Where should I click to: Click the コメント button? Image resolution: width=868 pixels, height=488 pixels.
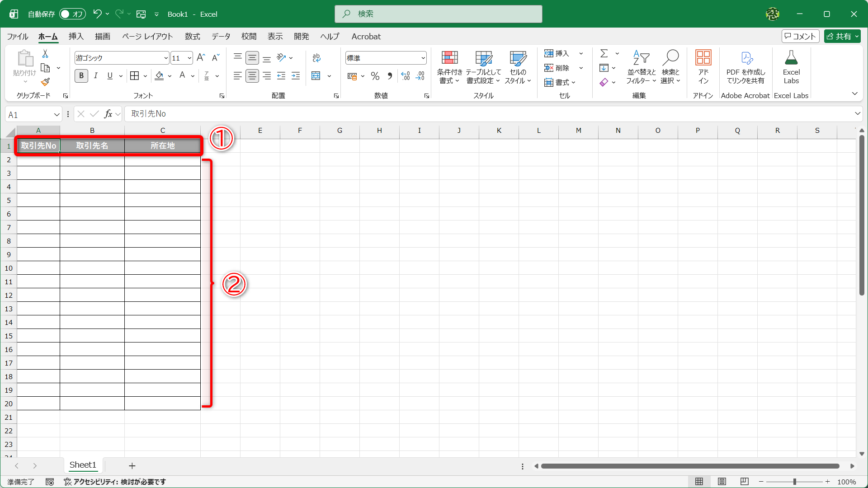(x=800, y=36)
